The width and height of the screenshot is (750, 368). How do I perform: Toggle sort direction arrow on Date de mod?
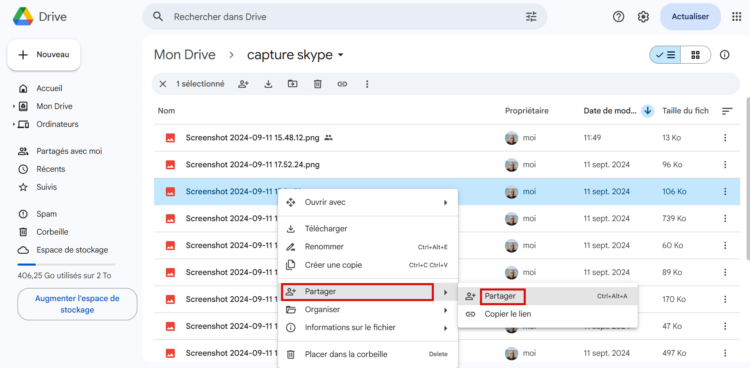(648, 111)
